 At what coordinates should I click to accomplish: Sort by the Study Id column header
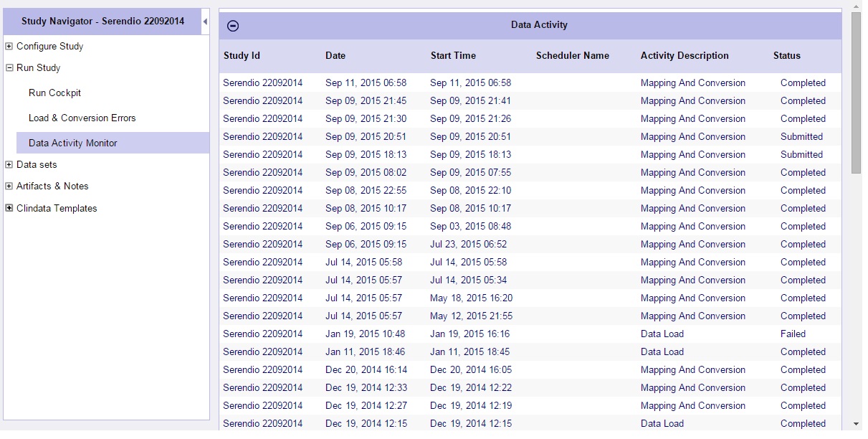click(x=242, y=56)
